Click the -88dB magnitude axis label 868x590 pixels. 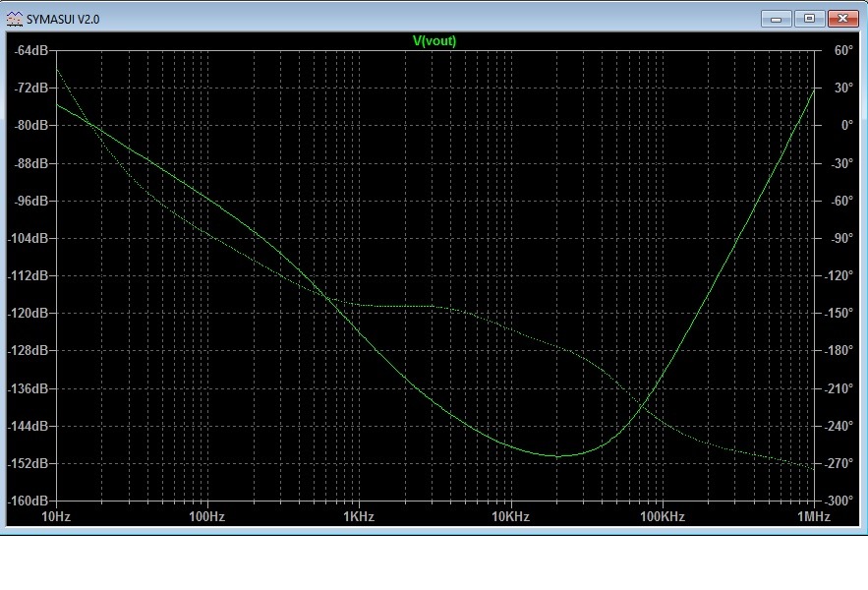coord(31,163)
